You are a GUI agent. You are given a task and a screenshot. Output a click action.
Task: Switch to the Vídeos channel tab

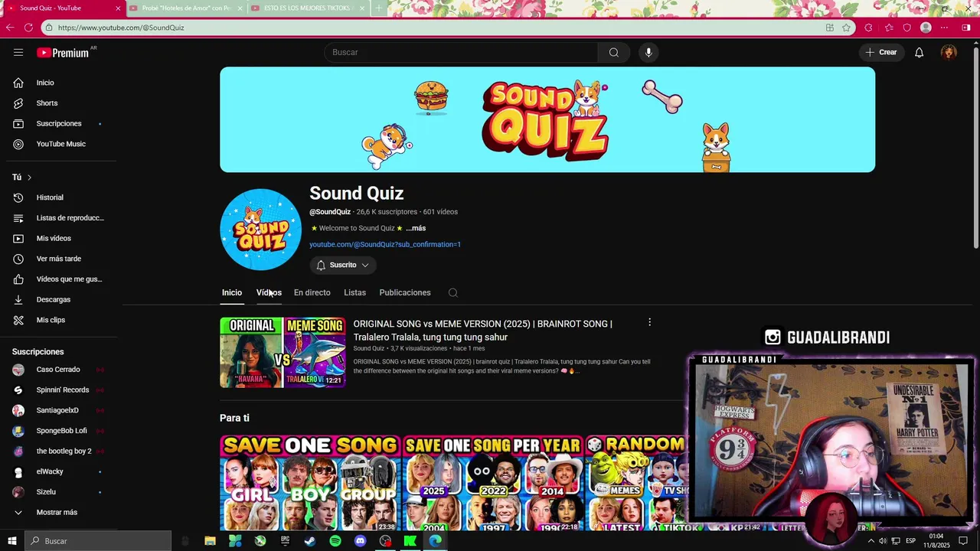[269, 292]
